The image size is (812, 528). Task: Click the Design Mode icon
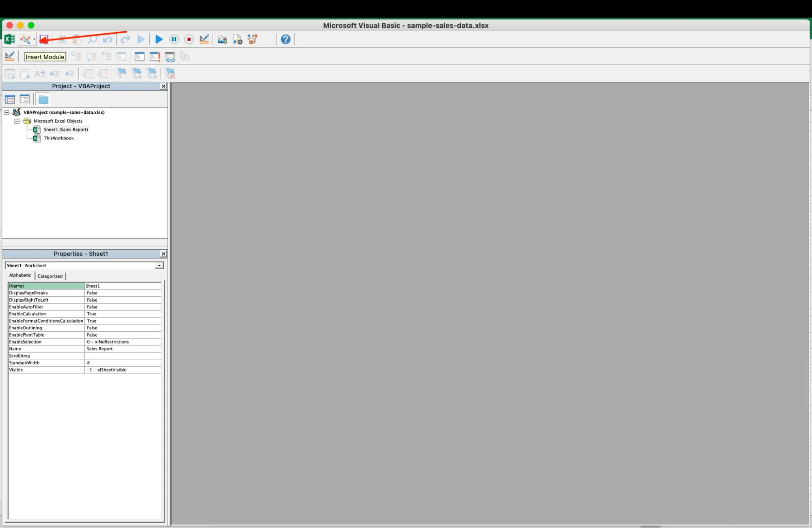click(x=204, y=39)
